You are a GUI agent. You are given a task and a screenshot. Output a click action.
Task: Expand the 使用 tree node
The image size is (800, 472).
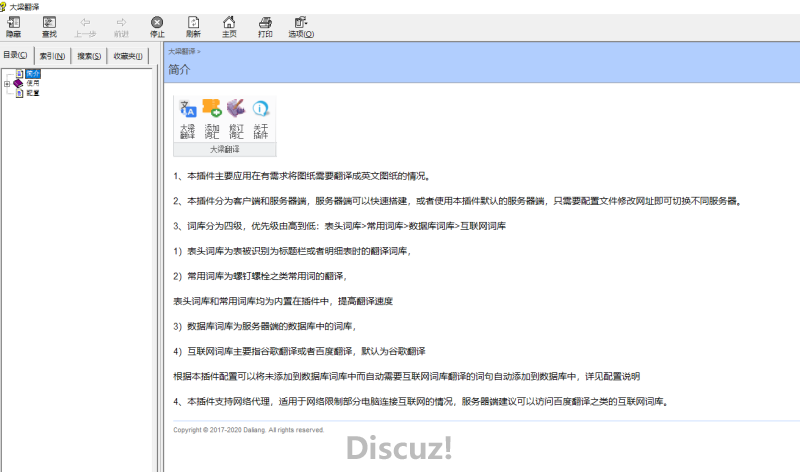point(7,83)
